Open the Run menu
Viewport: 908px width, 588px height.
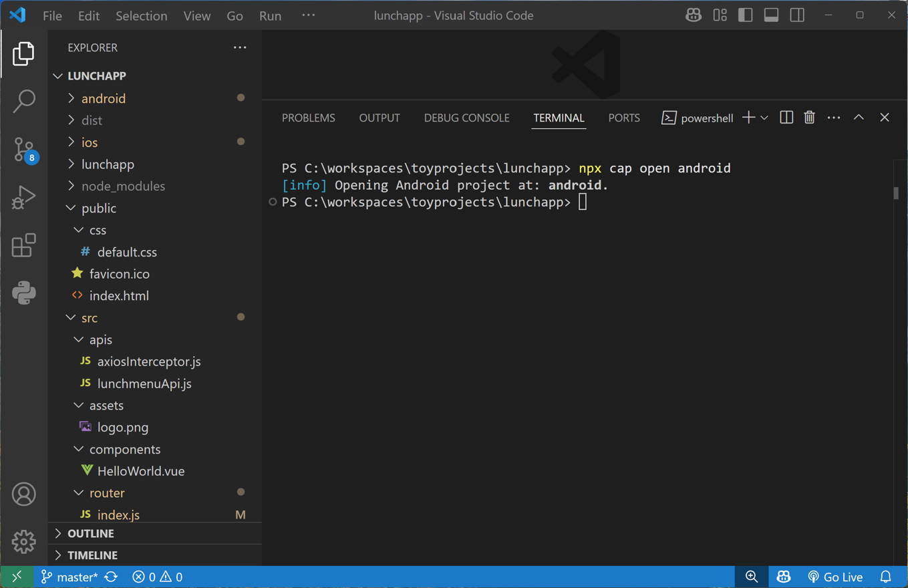(x=270, y=15)
